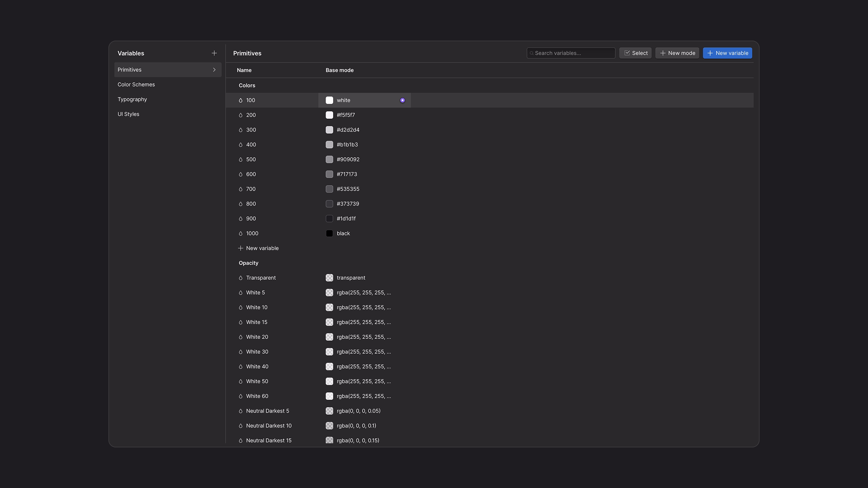Click the droplet icon for White 30
Viewport: 868px width, 488px height.
pyautogui.click(x=241, y=352)
